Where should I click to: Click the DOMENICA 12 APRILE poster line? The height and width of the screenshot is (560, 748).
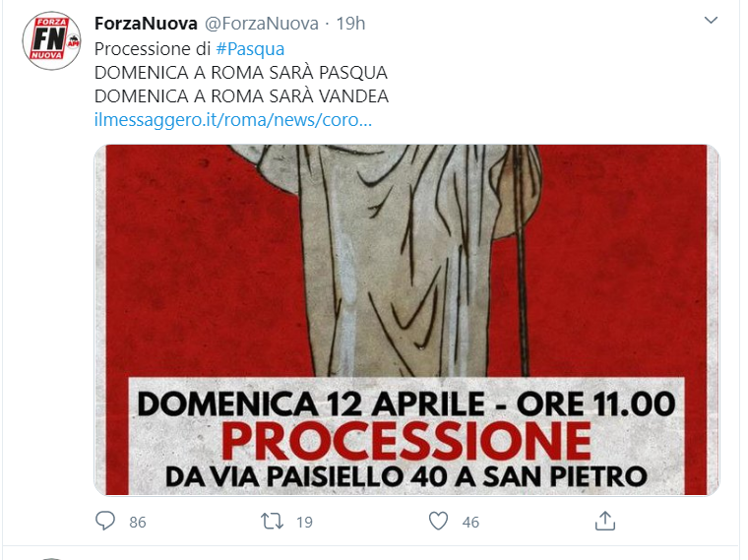(406, 404)
